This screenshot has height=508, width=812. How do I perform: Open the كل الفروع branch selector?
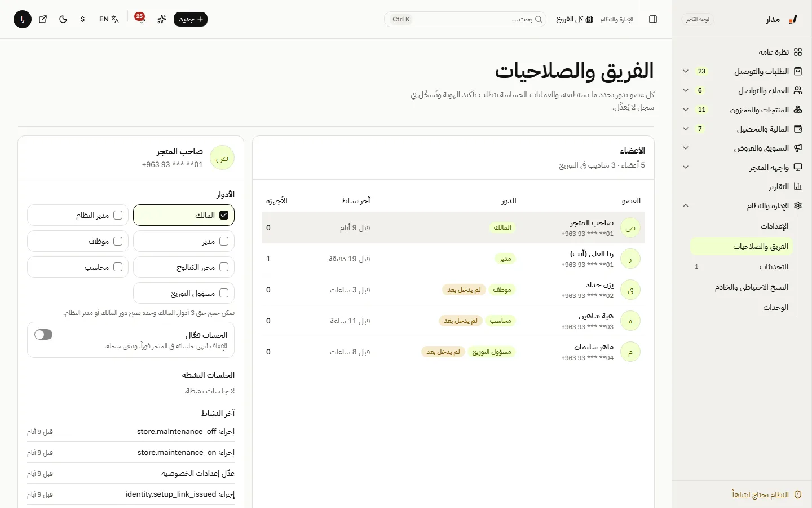[575, 19]
